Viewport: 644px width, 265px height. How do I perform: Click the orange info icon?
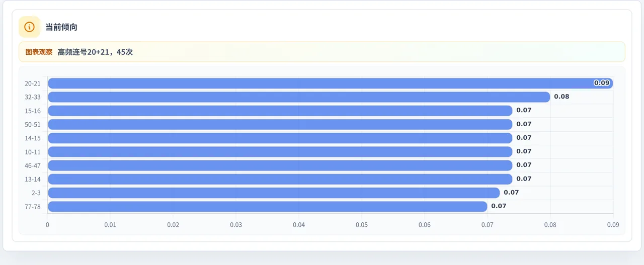coord(29,27)
